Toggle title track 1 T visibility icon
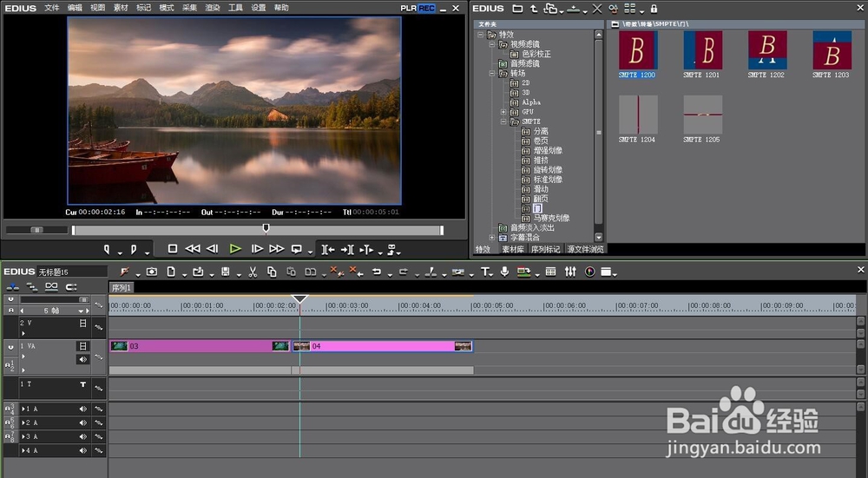Viewport: 868px width, 478px height. [x=82, y=384]
